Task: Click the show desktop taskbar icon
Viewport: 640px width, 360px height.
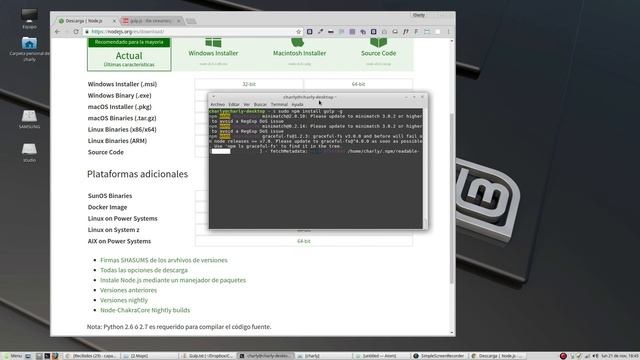Action: point(28,356)
